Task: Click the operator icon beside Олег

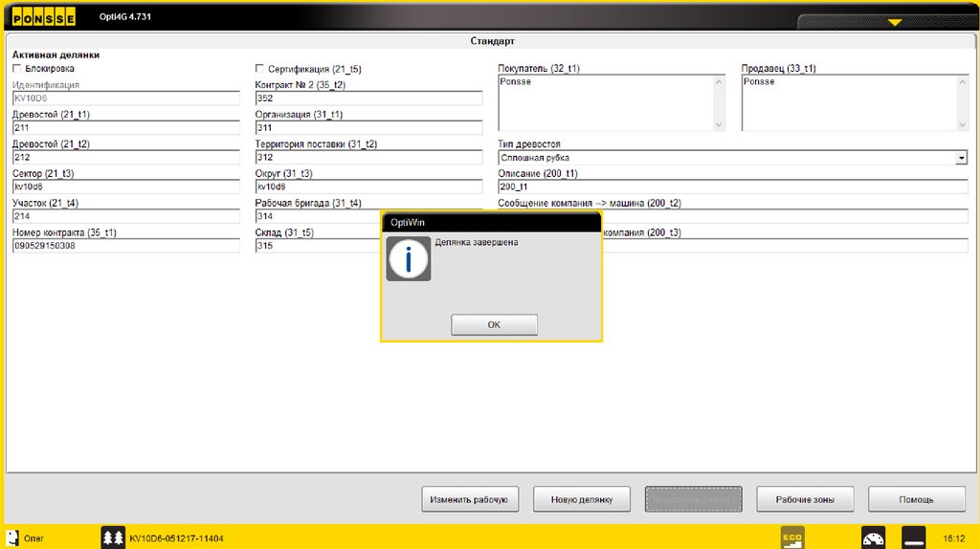Action: [13, 538]
